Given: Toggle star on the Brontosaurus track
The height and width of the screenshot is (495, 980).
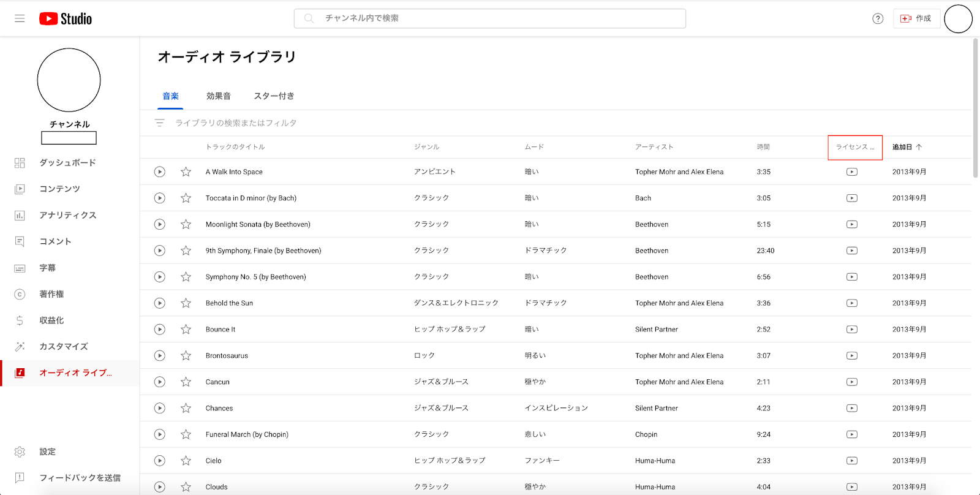Looking at the screenshot, I should tap(186, 356).
